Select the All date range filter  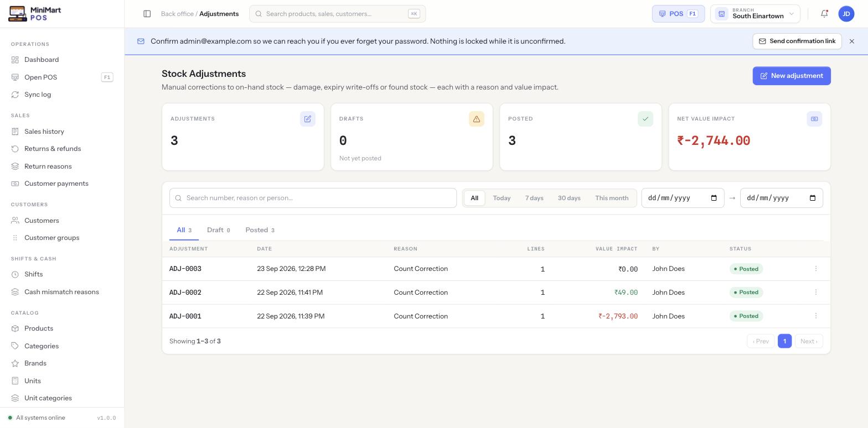pos(474,198)
